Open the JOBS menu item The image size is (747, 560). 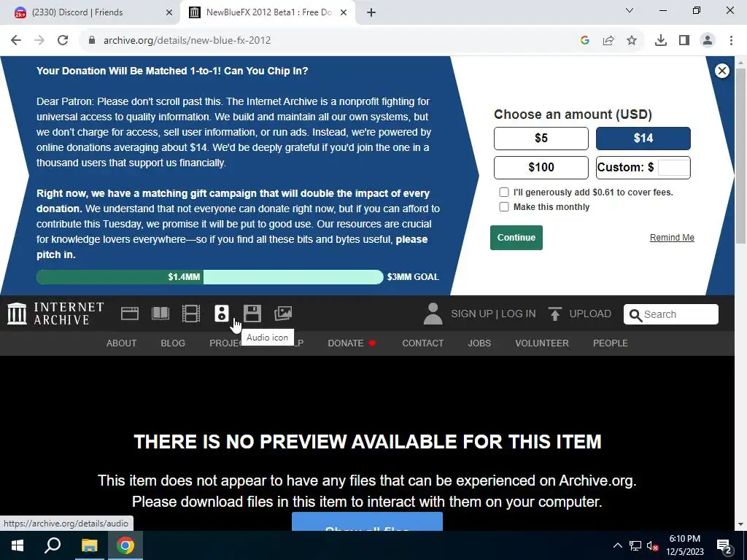(479, 343)
